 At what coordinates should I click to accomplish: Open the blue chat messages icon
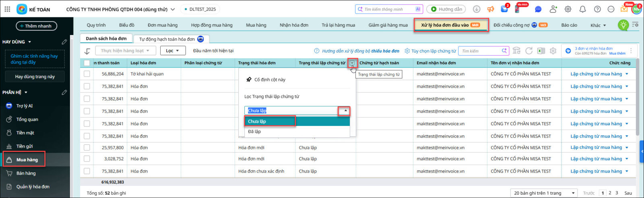[538, 9]
